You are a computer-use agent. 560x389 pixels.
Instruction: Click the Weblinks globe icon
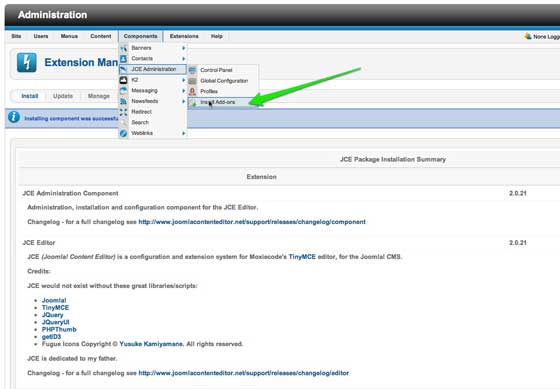click(x=124, y=133)
